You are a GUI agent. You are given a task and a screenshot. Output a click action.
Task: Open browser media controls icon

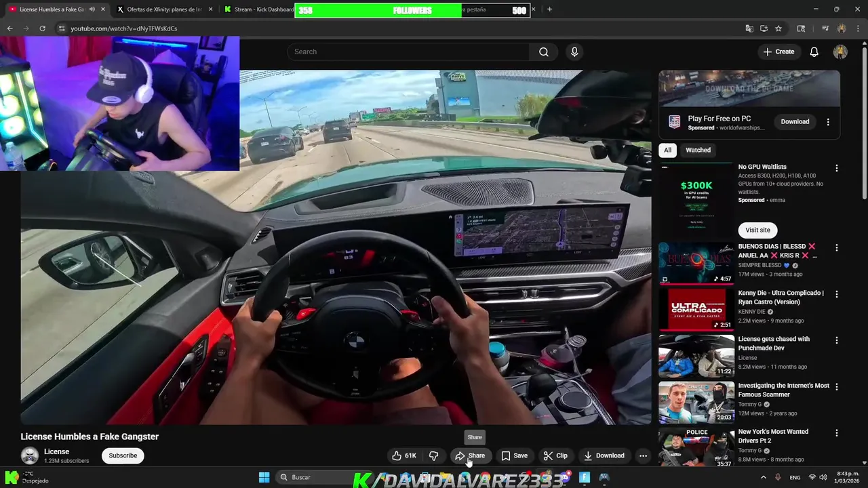coord(825,28)
